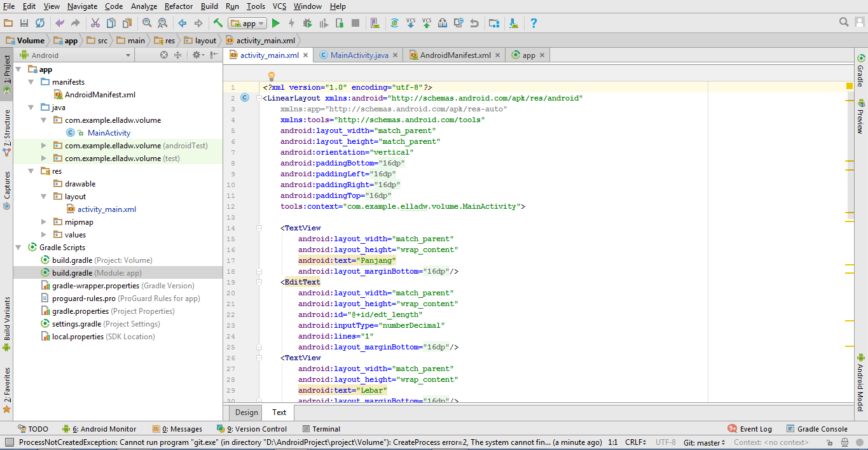This screenshot has width=868, height=450.
Task: Expand the mipmap folder in the project tree
Action: (43, 221)
